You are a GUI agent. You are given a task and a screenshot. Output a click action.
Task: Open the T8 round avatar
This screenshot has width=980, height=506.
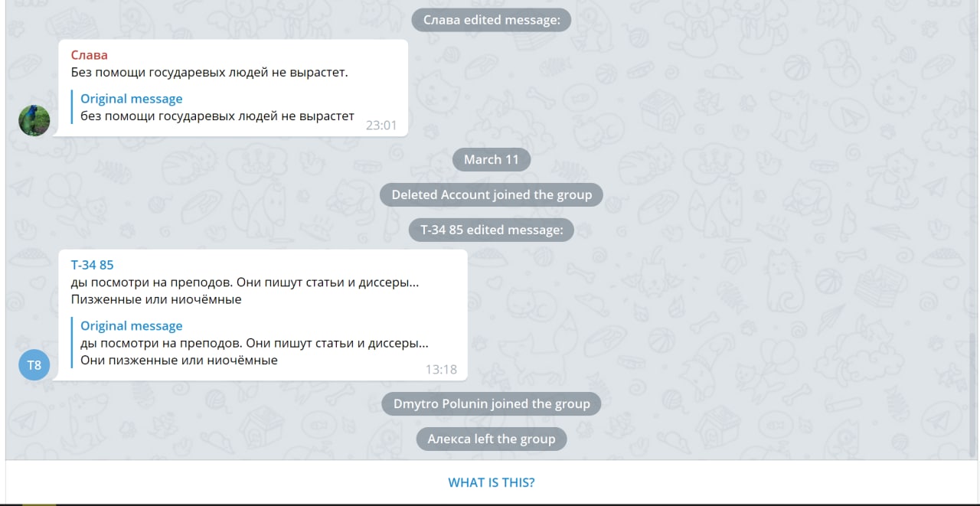(34, 364)
